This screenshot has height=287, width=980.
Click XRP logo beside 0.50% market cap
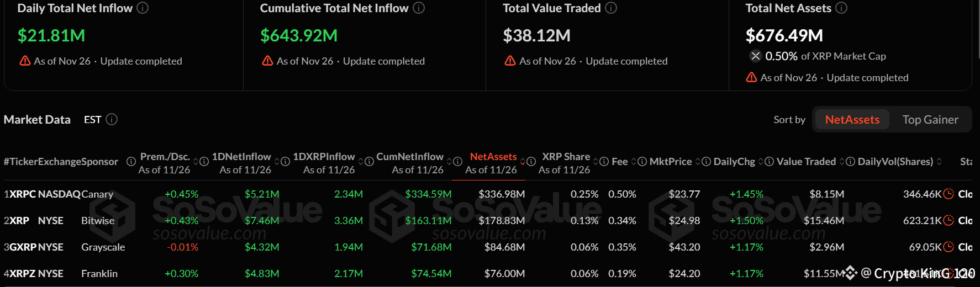755,56
